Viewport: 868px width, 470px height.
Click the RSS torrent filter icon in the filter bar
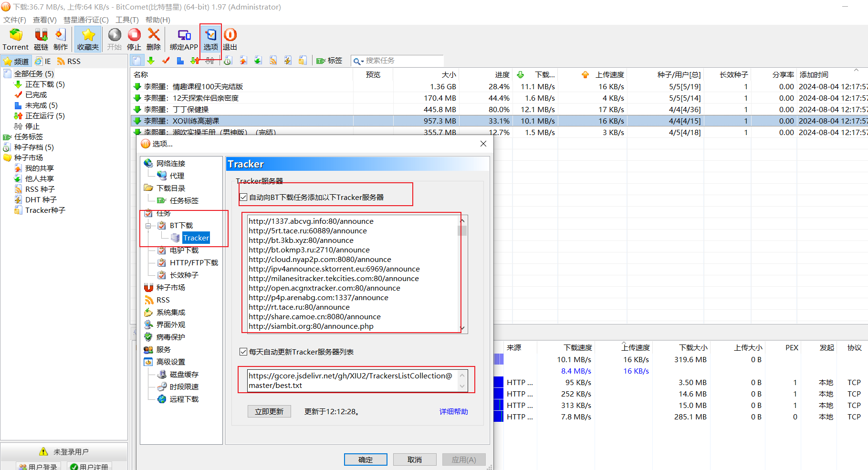click(x=273, y=61)
